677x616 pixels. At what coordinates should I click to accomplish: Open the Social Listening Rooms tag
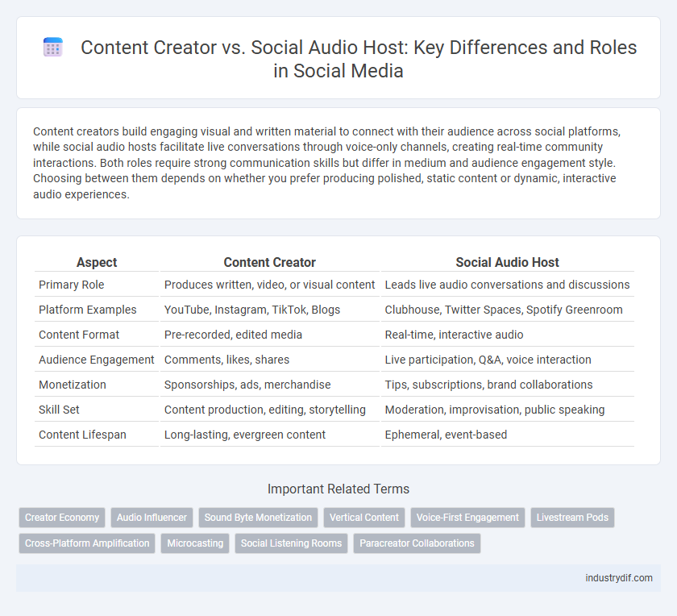291,543
